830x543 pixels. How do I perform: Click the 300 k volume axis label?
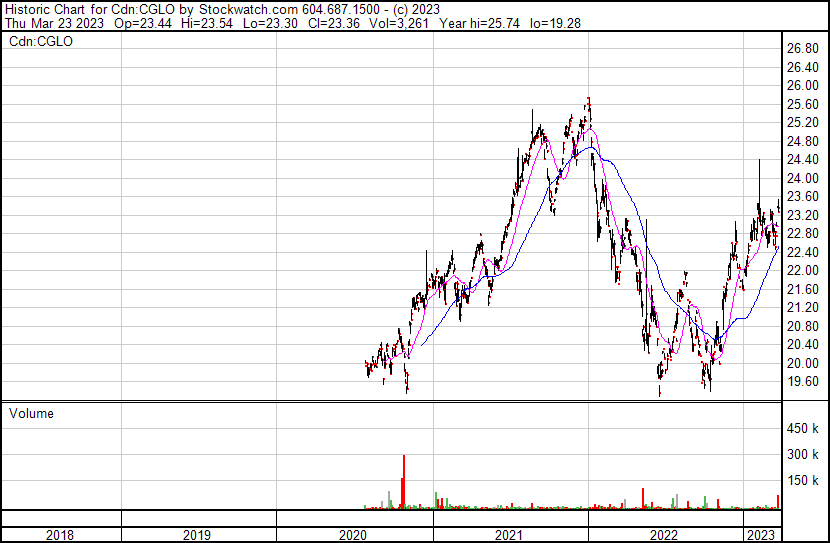804,455
